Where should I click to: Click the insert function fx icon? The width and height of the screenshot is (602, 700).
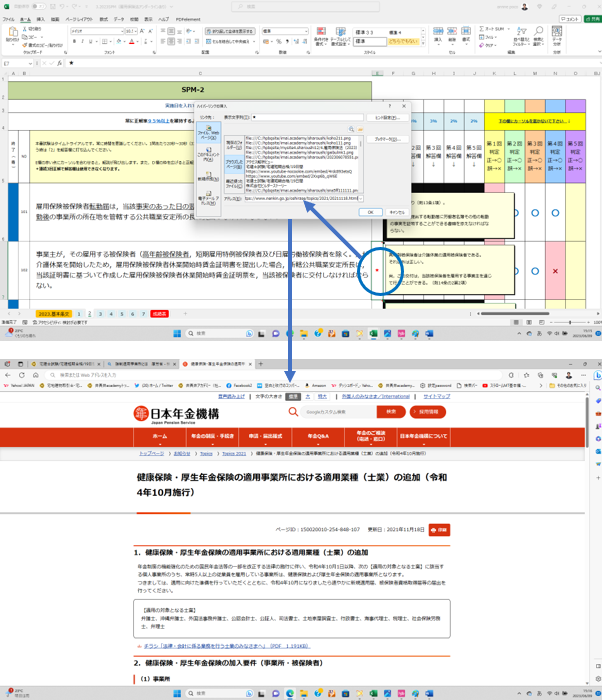click(59, 63)
